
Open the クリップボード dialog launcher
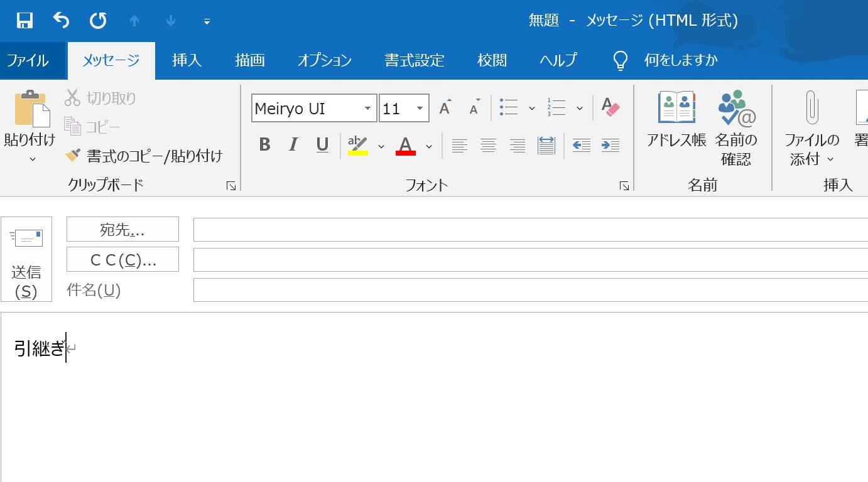point(231,186)
